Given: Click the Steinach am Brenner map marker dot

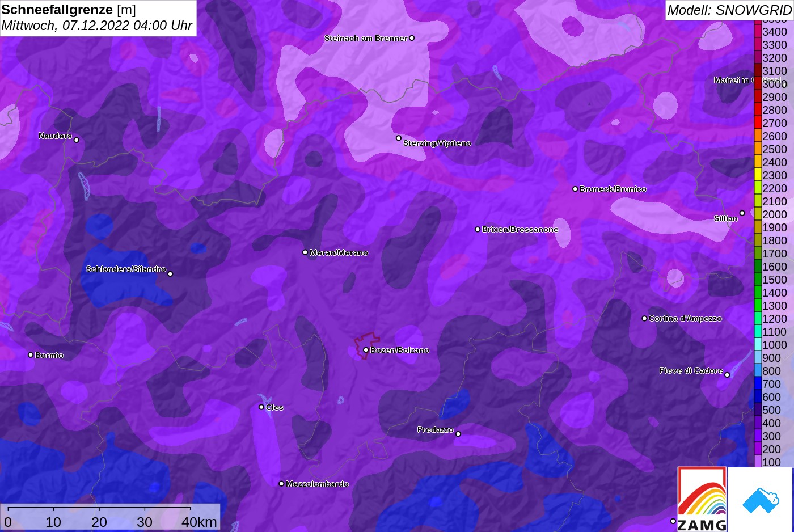Looking at the screenshot, I should [x=412, y=38].
